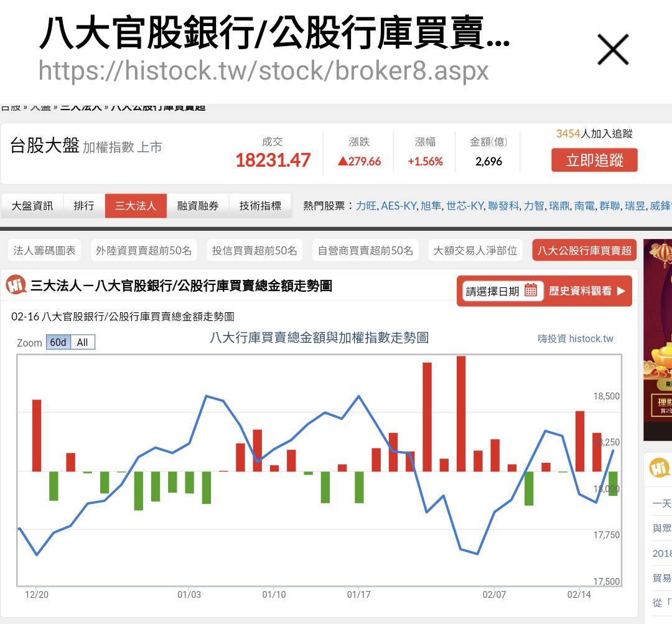
Task: Click the play arrow beside 歷史資料觀看
Action: [621, 291]
